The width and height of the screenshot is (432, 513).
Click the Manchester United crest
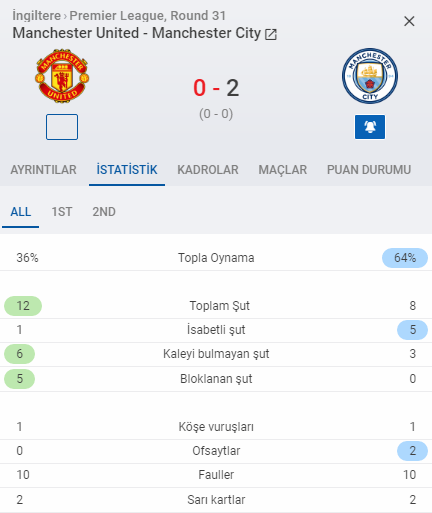click(x=62, y=76)
